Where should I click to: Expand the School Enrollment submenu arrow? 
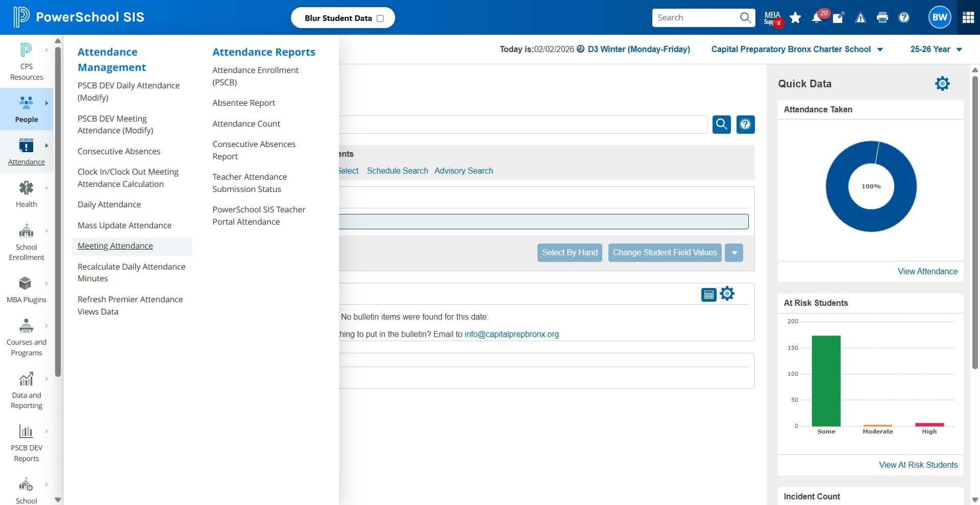point(46,231)
